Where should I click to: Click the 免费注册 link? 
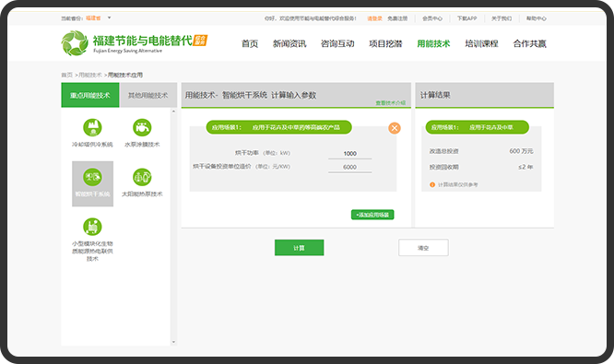pos(397,18)
